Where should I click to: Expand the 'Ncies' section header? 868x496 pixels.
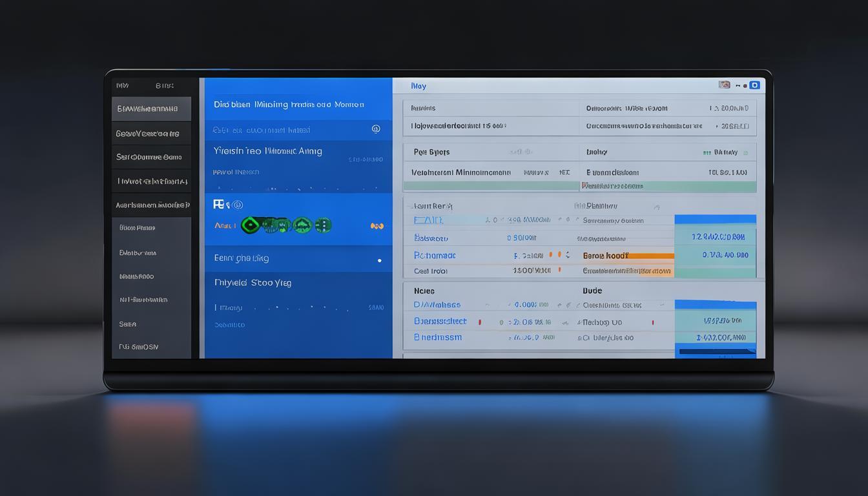pos(424,291)
